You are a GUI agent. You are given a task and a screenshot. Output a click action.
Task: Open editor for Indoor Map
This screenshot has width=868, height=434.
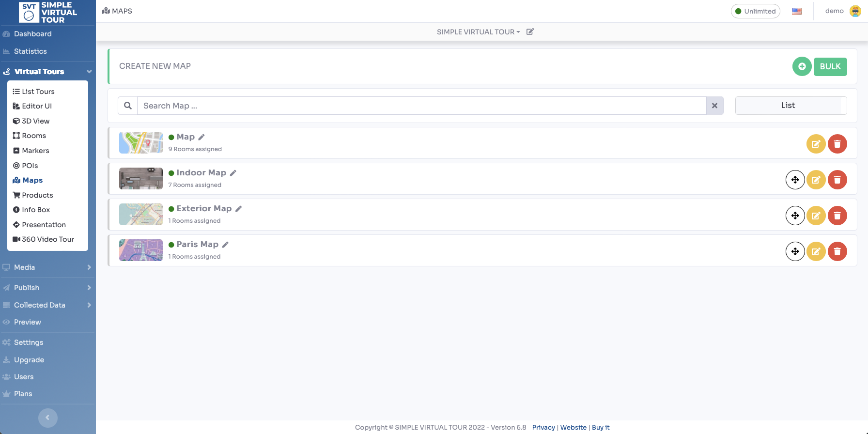click(x=816, y=180)
